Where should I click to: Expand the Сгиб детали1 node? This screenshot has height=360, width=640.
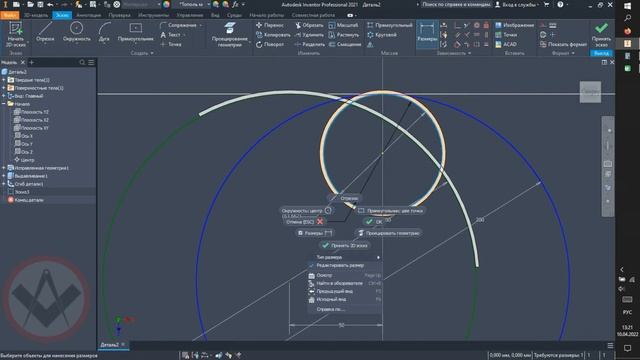[x=4, y=184]
